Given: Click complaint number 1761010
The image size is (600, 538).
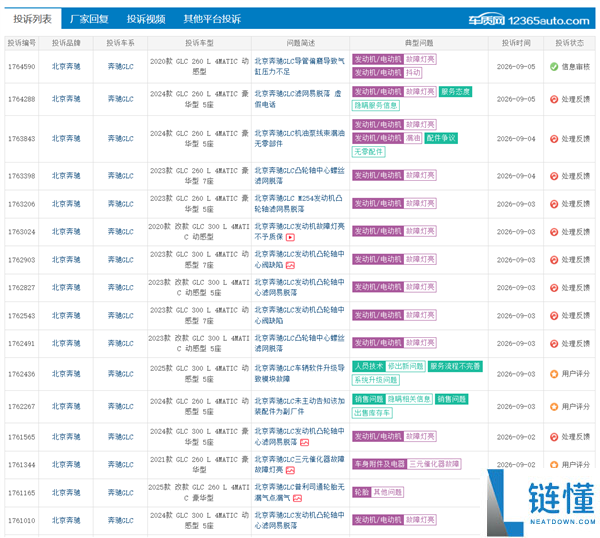Looking at the screenshot, I should point(22,520).
